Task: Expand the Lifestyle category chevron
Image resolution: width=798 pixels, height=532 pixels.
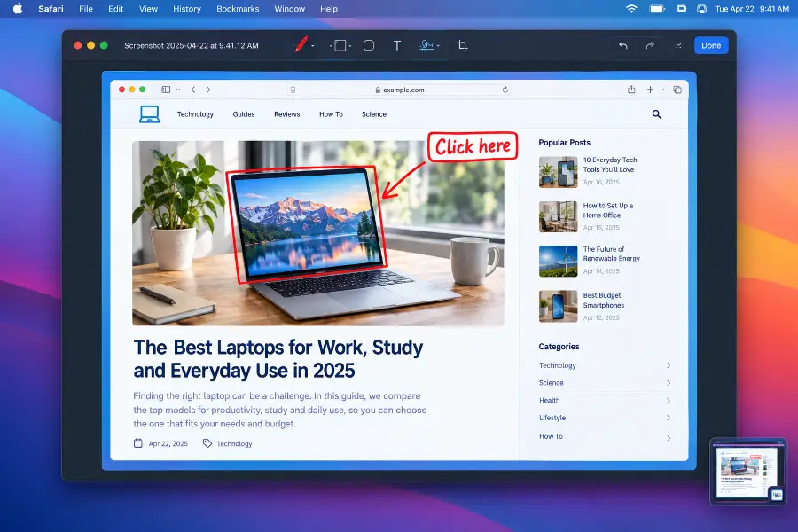Action: 669,418
